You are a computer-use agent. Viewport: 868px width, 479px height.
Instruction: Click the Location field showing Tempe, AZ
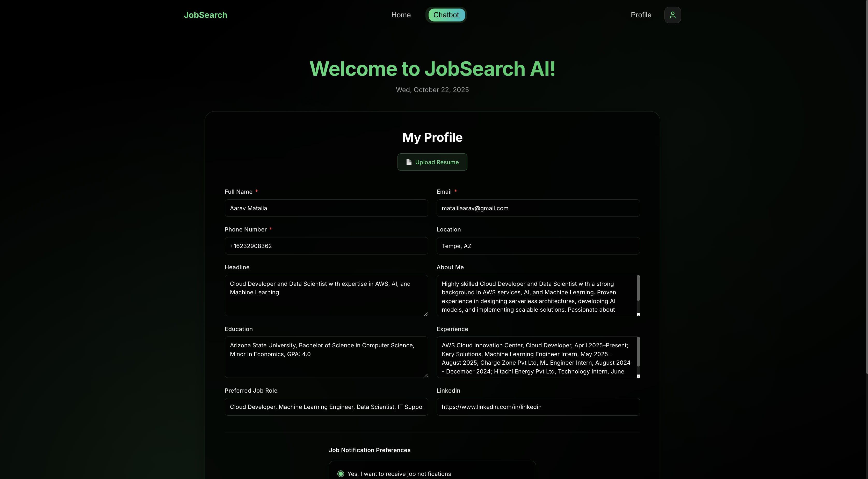click(538, 246)
